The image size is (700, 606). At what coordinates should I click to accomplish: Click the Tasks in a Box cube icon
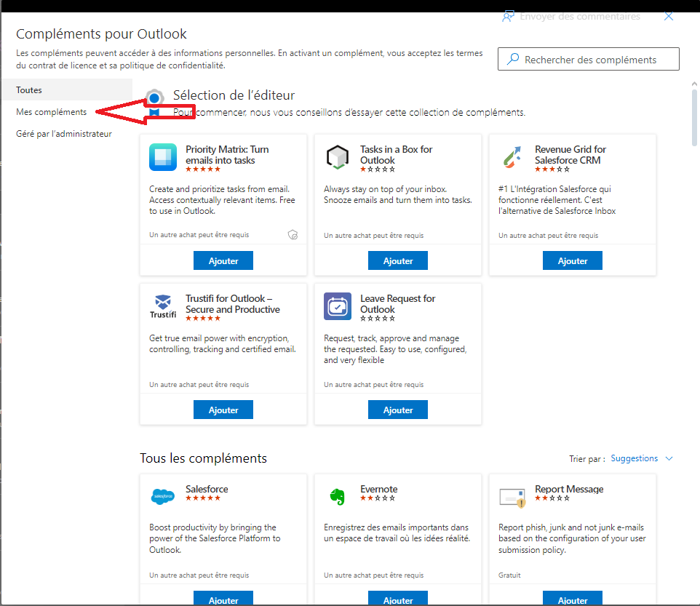[x=338, y=157]
